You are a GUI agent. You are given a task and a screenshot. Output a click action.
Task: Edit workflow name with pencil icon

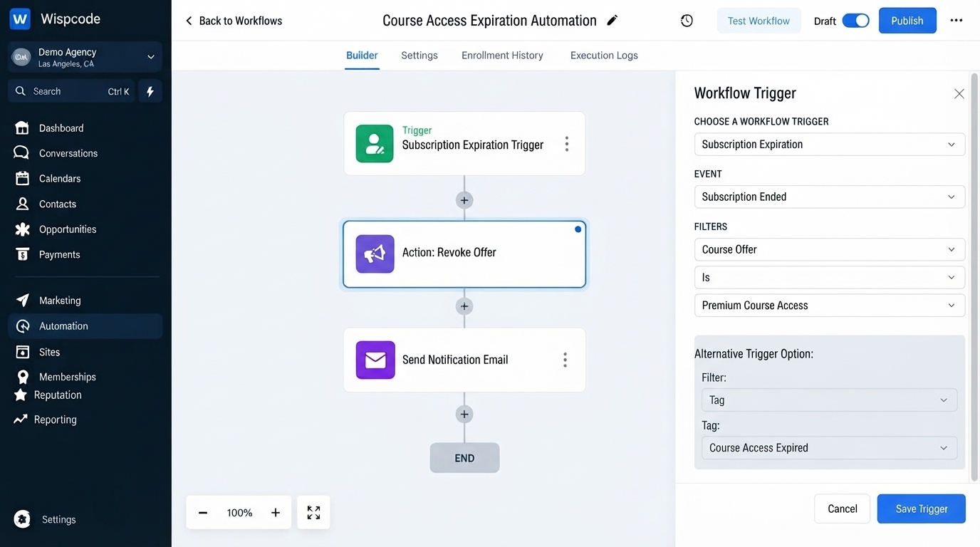(612, 21)
